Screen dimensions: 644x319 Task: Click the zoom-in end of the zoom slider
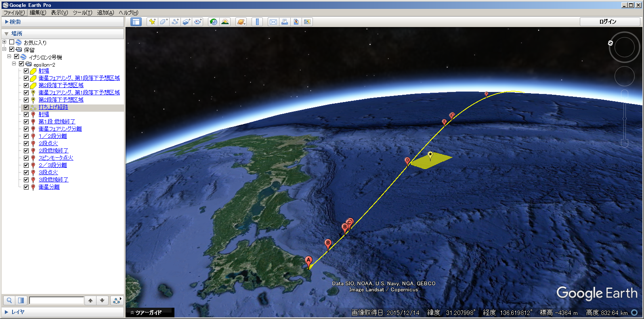pos(625,94)
